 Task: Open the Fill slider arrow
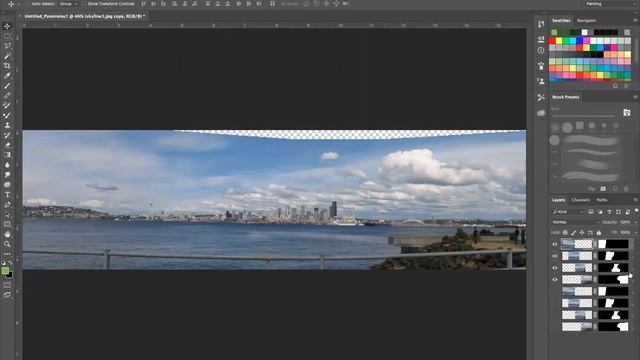coord(636,233)
